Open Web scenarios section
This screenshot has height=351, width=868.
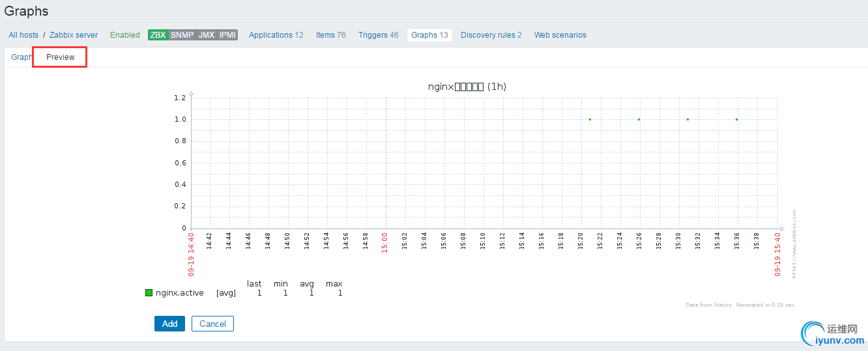[560, 35]
